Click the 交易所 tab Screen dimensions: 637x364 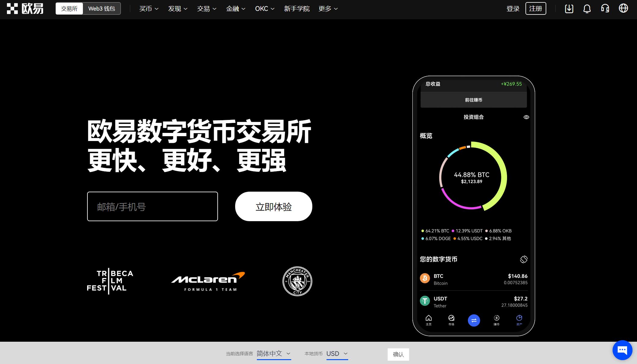pos(70,8)
